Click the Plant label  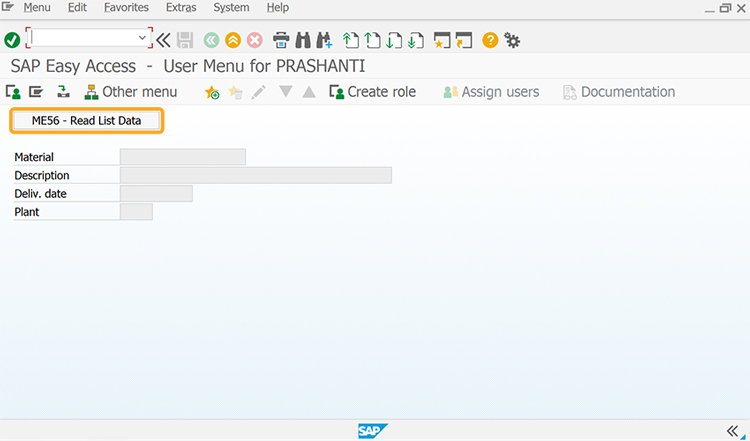[x=27, y=212]
